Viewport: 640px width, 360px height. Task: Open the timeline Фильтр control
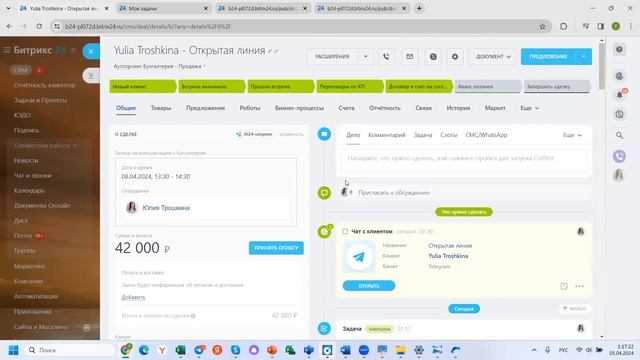[x=574, y=309]
